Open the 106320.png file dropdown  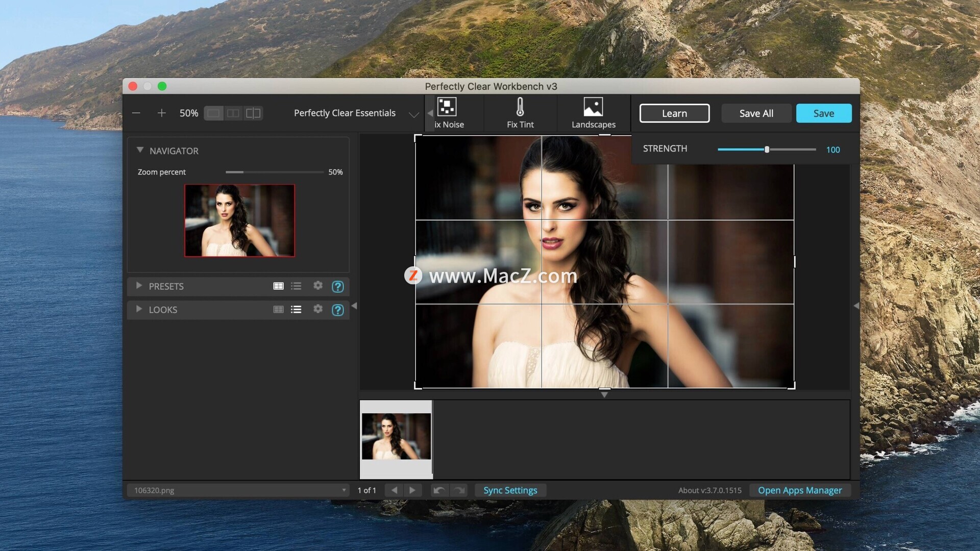click(238, 490)
